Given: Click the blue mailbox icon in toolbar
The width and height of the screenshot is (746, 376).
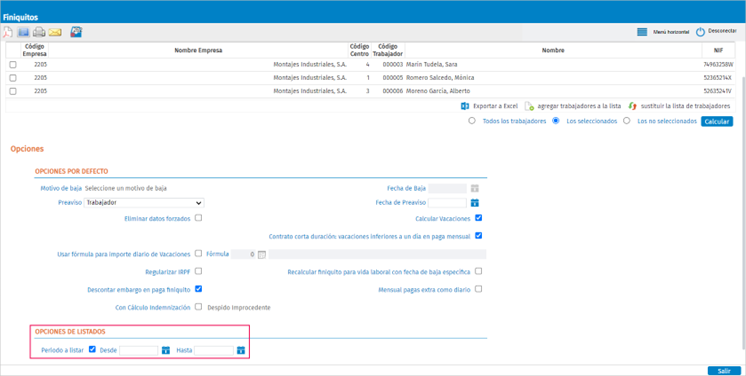Looking at the screenshot, I should 76,32.
